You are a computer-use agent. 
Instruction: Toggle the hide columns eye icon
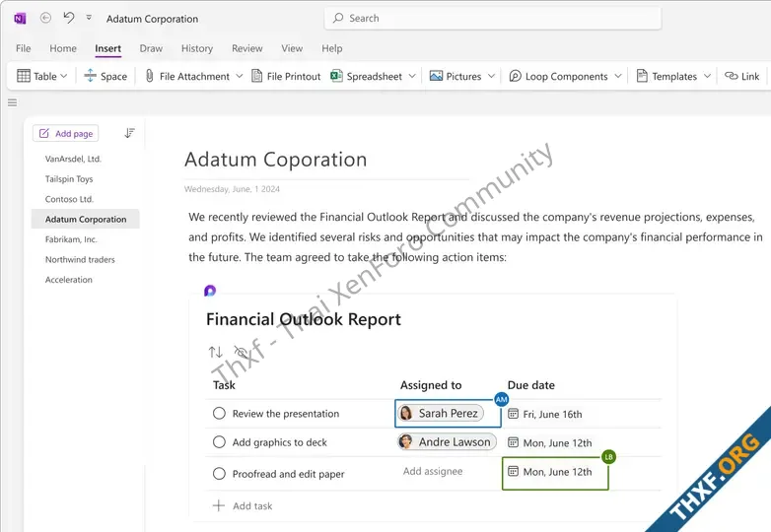point(241,352)
